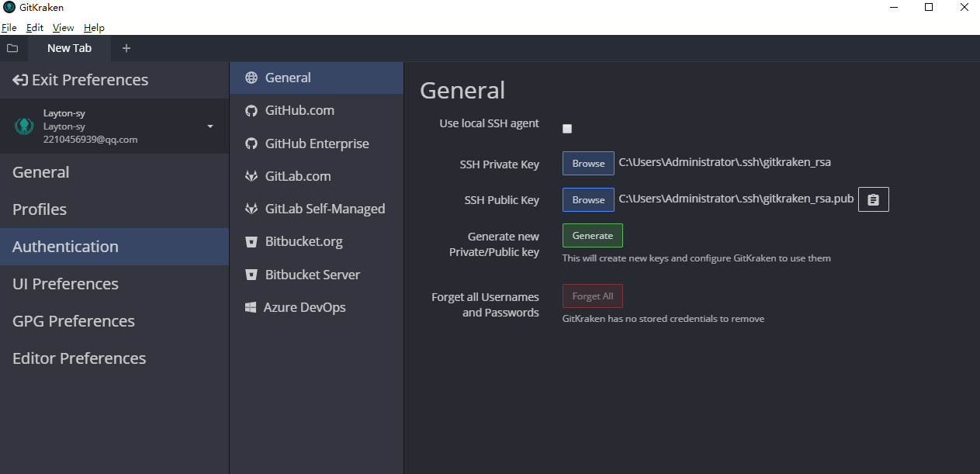Open the File menu
This screenshot has width=980, height=474.
pos(9,28)
